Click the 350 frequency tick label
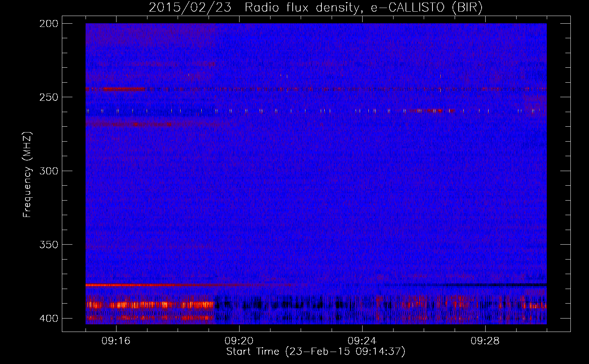 [x=49, y=244]
